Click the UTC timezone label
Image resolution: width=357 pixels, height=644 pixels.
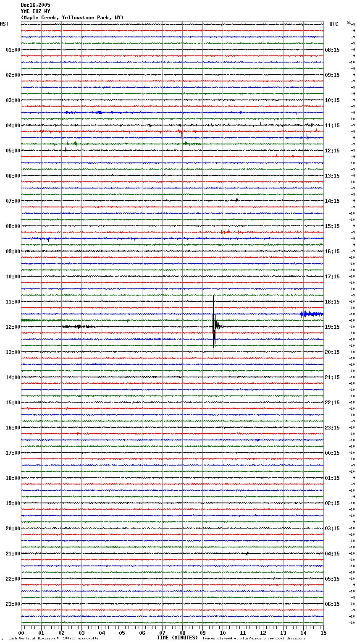[334, 24]
